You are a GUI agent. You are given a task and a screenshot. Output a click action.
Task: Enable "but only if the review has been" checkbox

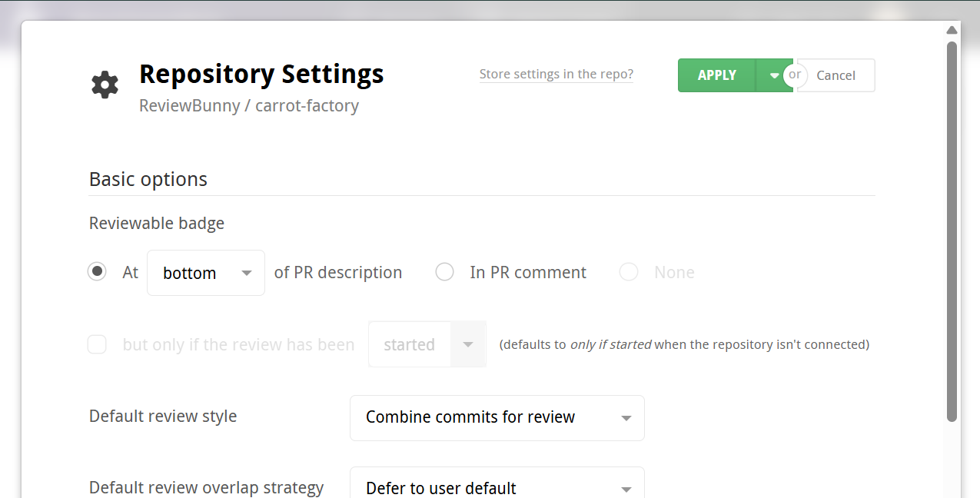(97, 344)
